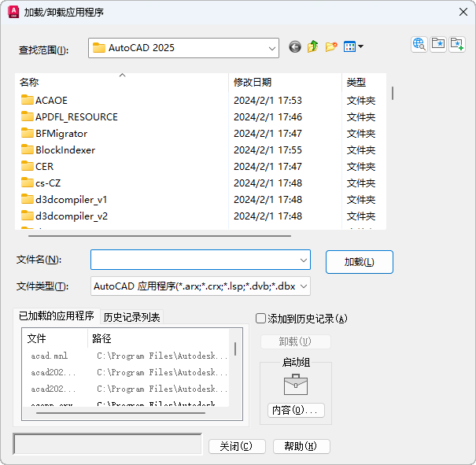The width and height of the screenshot is (476, 465).
Task: Click the file list horizontal scrollbar
Action: tap(160, 235)
